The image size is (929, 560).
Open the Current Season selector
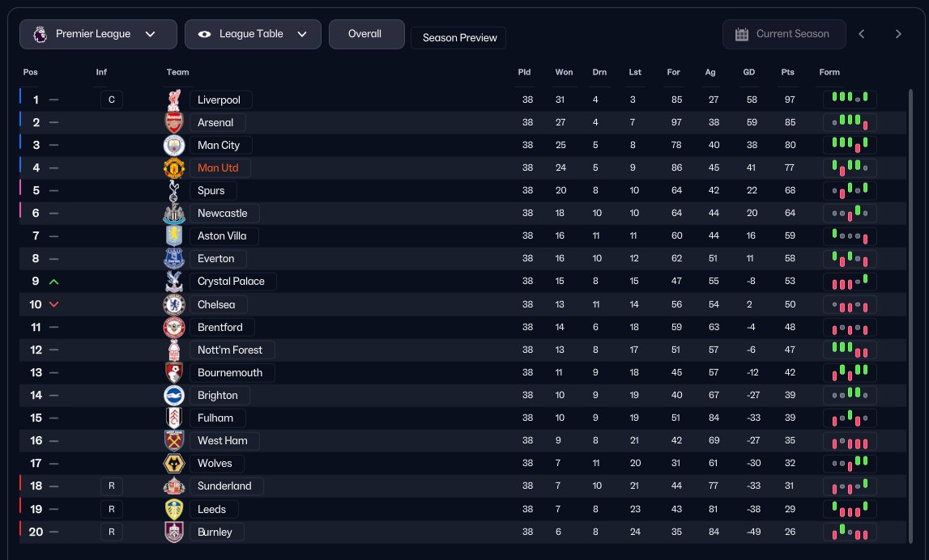pos(784,34)
